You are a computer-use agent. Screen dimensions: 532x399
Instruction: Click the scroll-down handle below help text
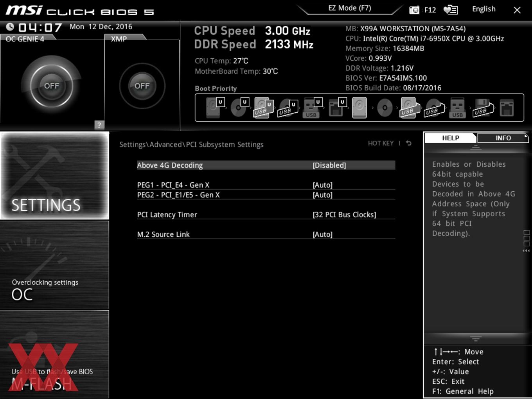pyautogui.click(x=476, y=338)
